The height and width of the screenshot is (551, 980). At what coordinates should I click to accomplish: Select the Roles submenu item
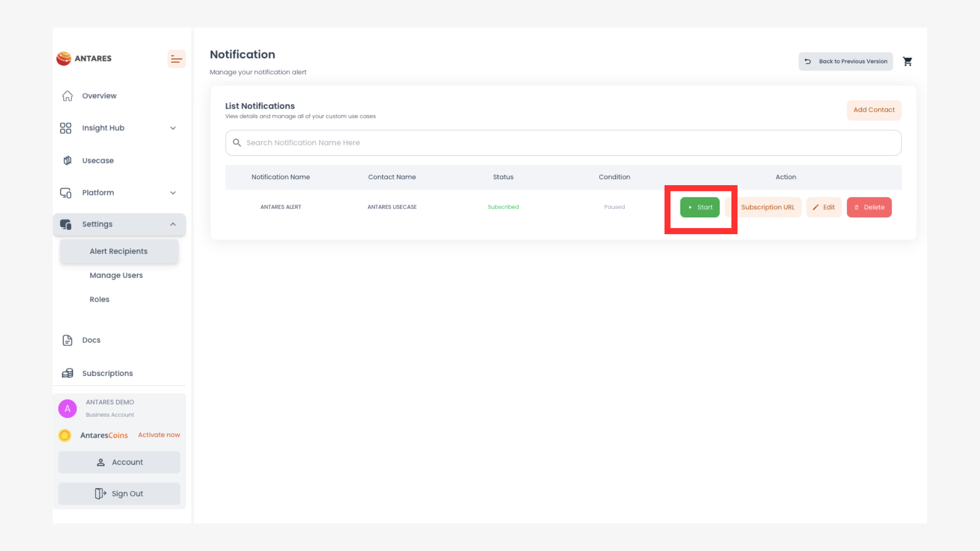coord(100,299)
